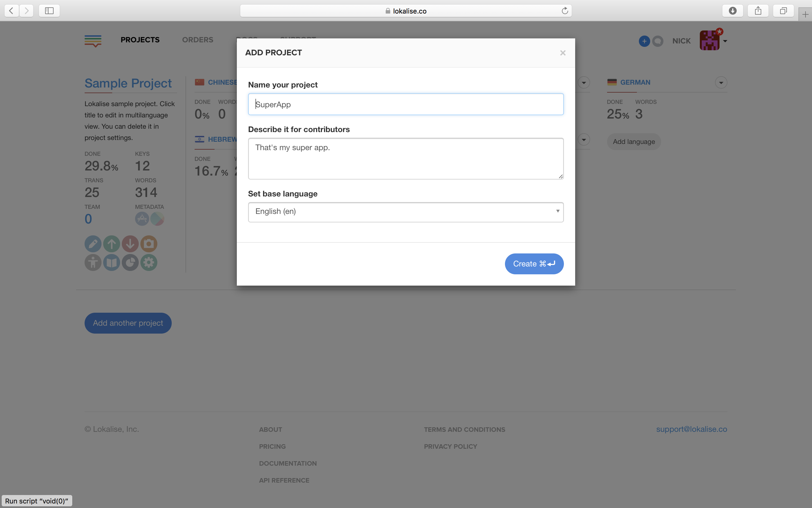Expand the user menu caret beside avatar
The width and height of the screenshot is (812, 508).
(725, 41)
